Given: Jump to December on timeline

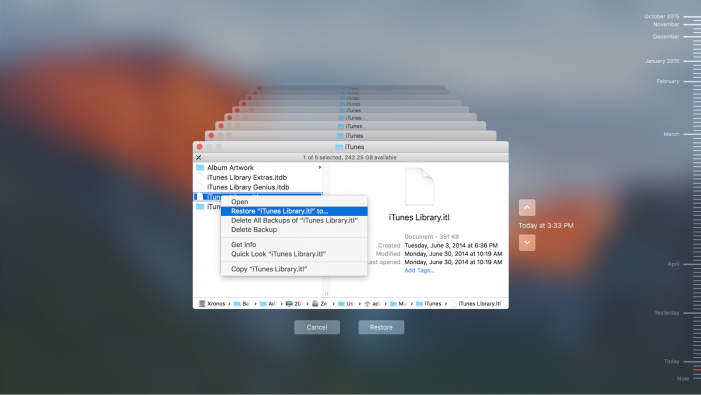Looking at the screenshot, I should pyautogui.click(x=666, y=37).
